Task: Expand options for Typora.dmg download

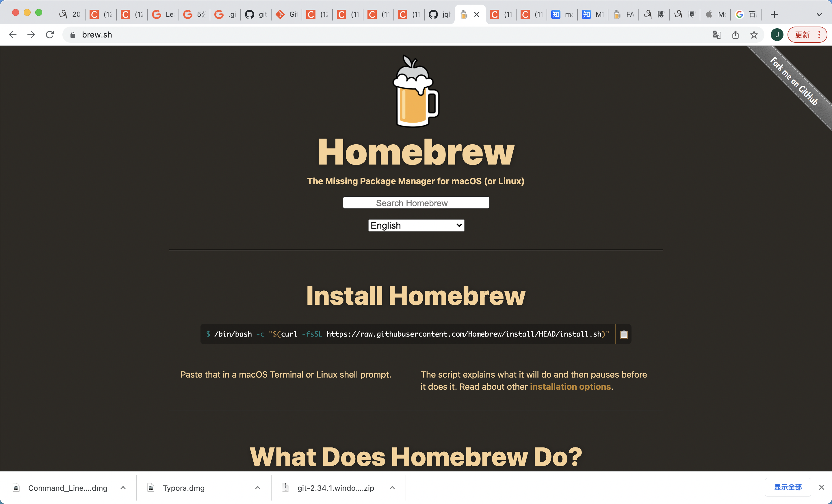Action: [257, 488]
